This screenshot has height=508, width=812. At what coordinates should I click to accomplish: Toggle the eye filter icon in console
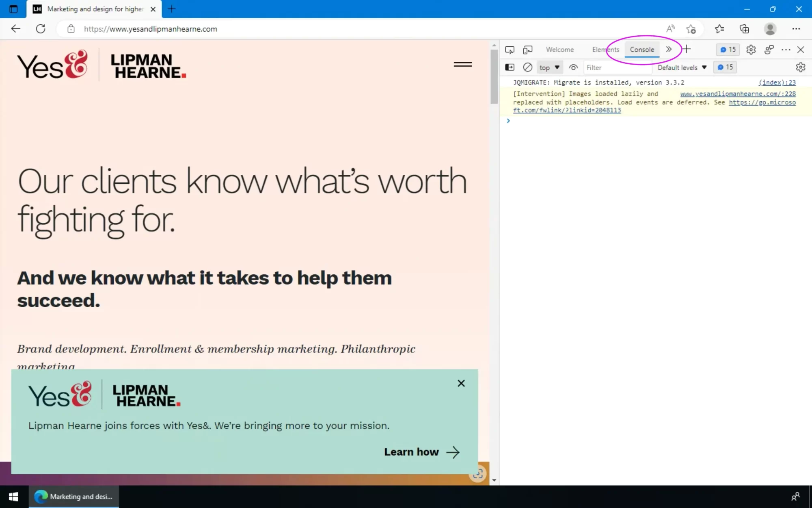click(574, 67)
